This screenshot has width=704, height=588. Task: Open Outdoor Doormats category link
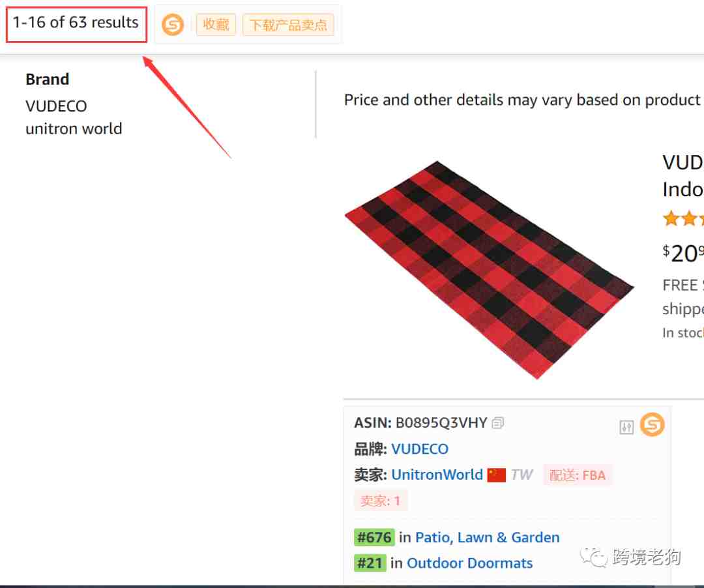tap(469, 563)
